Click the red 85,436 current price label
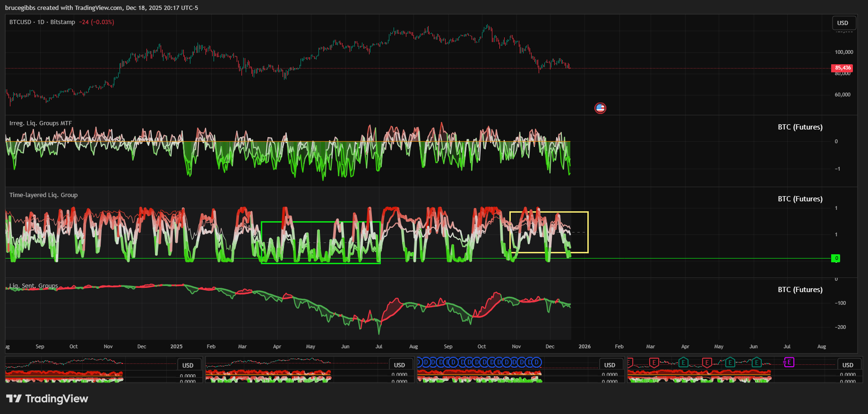This screenshot has width=868, height=414. pos(842,68)
